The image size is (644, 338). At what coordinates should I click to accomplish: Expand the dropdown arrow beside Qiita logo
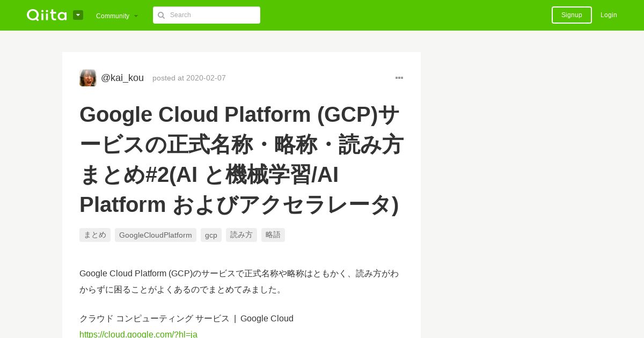click(78, 15)
